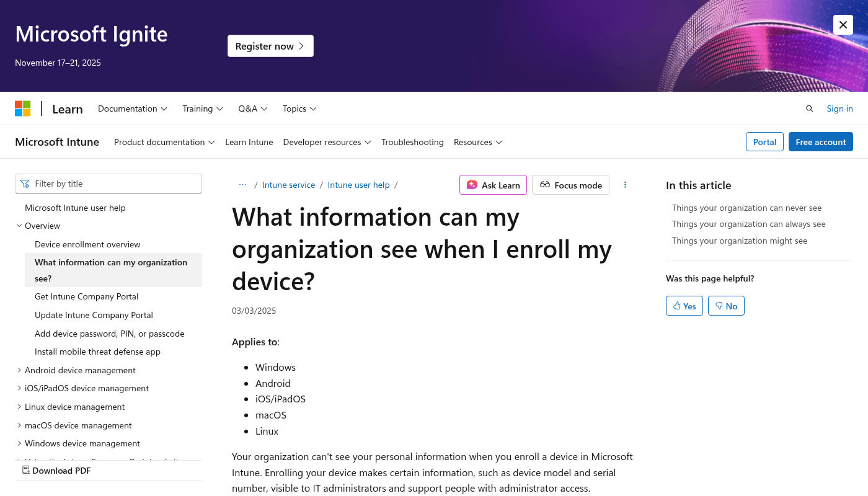This screenshot has height=496, width=868.
Task: Click Register now button
Action: point(270,46)
